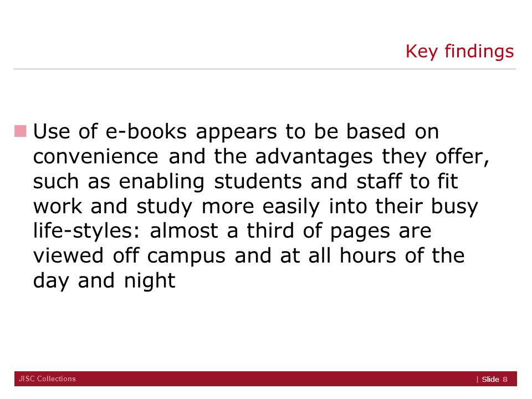The height and width of the screenshot is (399, 532).
Task: Click the word "life-styles:" in the text
Action: click(x=86, y=232)
